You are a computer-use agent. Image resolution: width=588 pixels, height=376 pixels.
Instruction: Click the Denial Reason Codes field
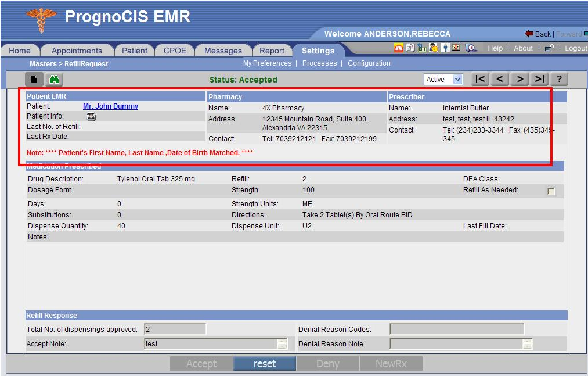[457, 329]
